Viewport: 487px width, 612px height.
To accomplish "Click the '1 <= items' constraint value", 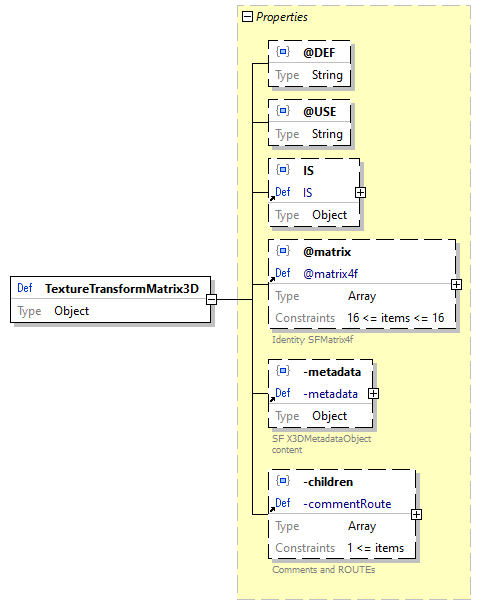I will point(375,548).
